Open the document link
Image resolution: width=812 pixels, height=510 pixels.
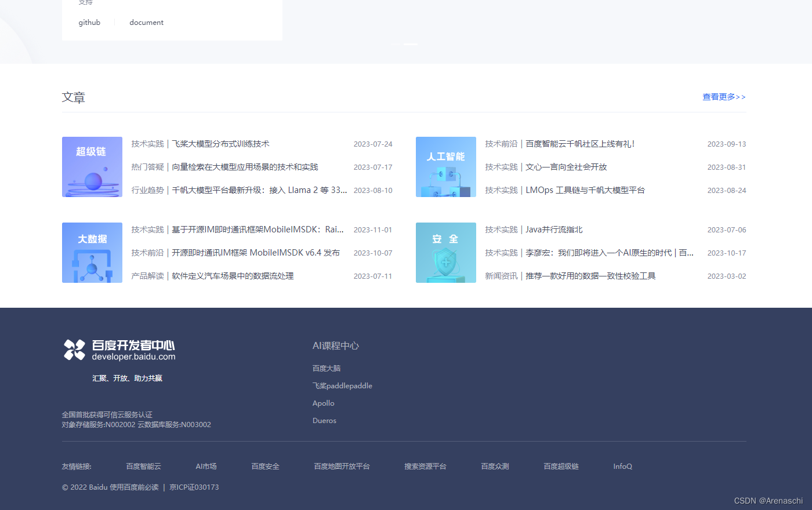[146, 23]
